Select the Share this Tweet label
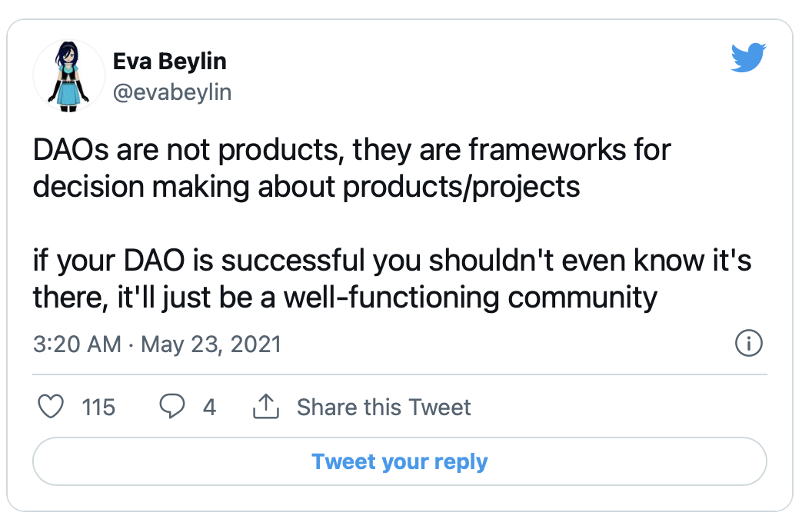Image resolution: width=812 pixels, height=529 pixels. 384,407
